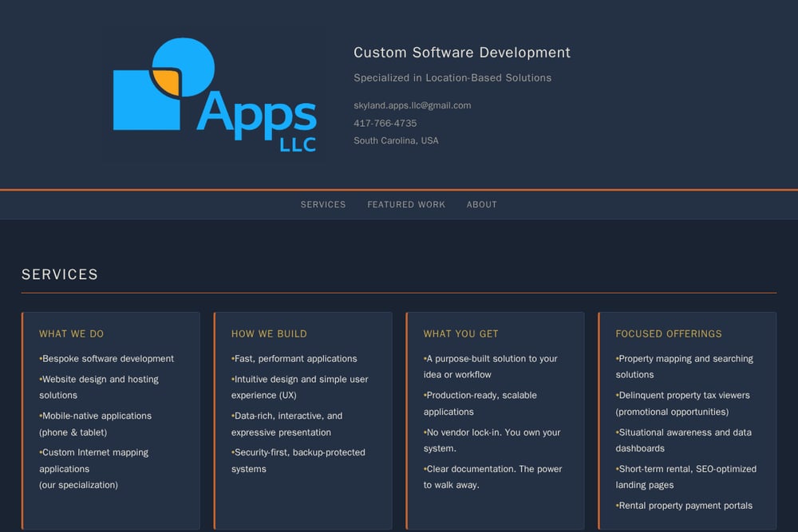This screenshot has height=532, width=798.
Task: Click Production-ready, scalable applications item
Action: tap(480, 404)
